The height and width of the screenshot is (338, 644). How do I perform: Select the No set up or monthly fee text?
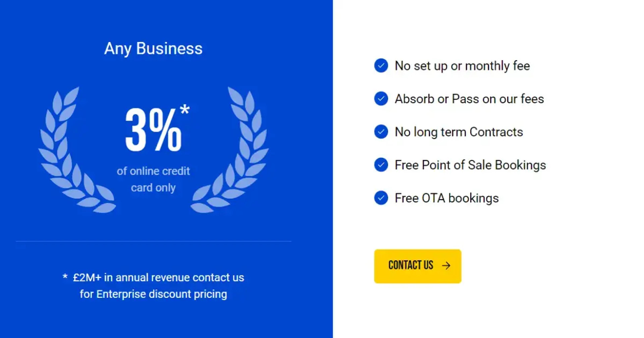pyautogui.click(x=462, y=66)
